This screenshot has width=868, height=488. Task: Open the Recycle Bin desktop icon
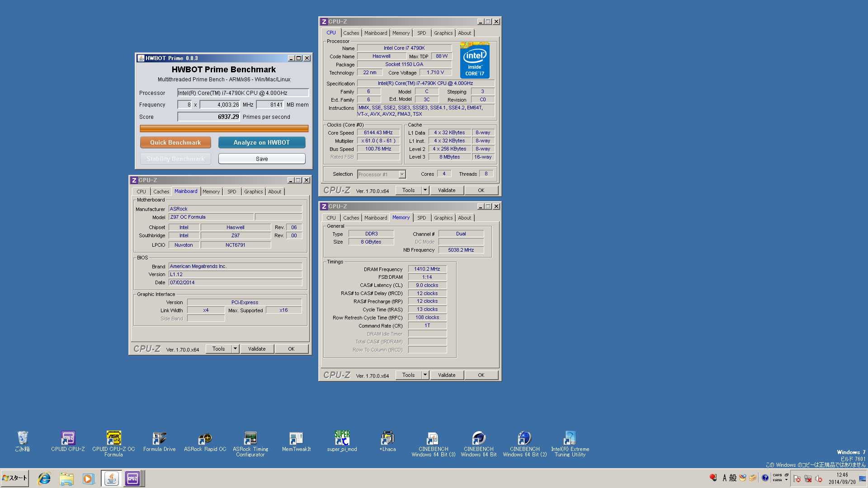point(23,441)
